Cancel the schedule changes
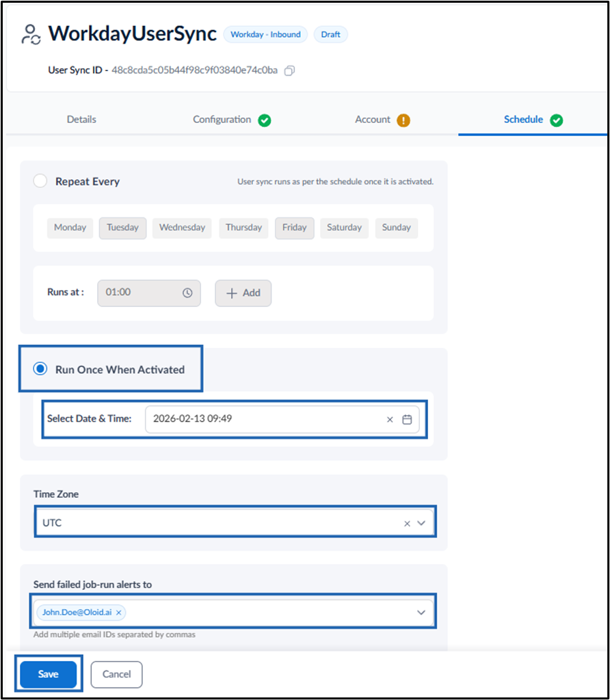 click(116, 674)
